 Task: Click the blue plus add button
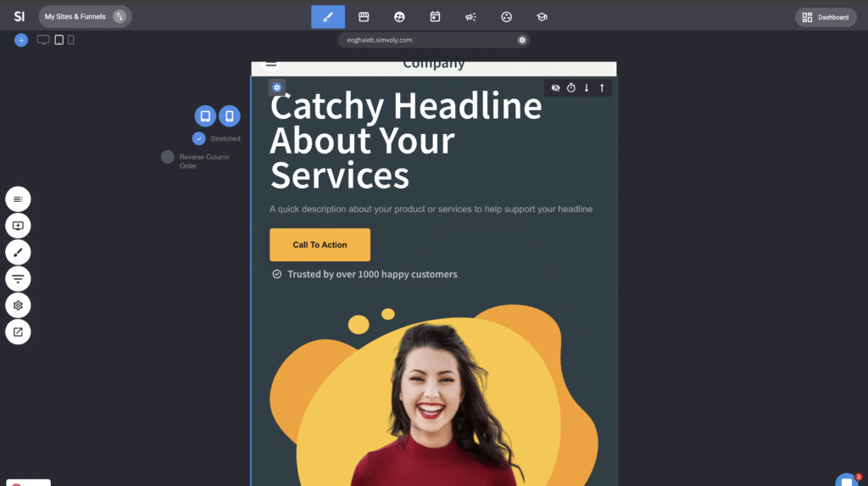tap(21, 40)
